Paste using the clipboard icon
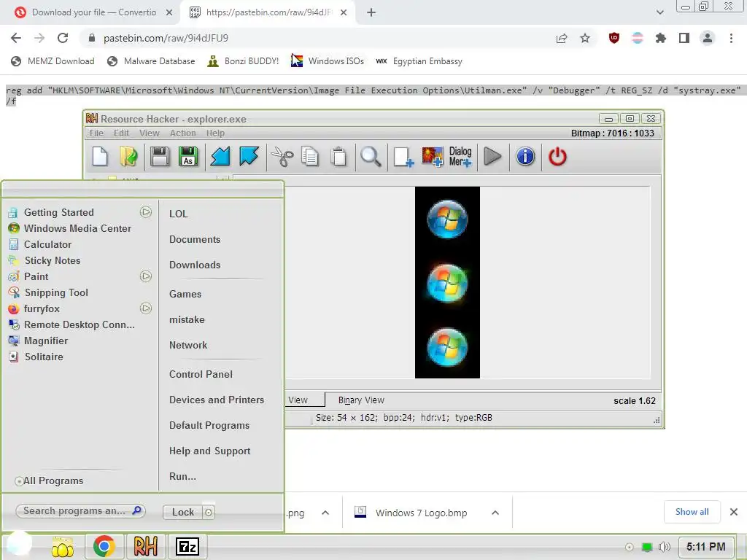Image resolution: width=747 pixels, height=560 pixels. [338, 157]
